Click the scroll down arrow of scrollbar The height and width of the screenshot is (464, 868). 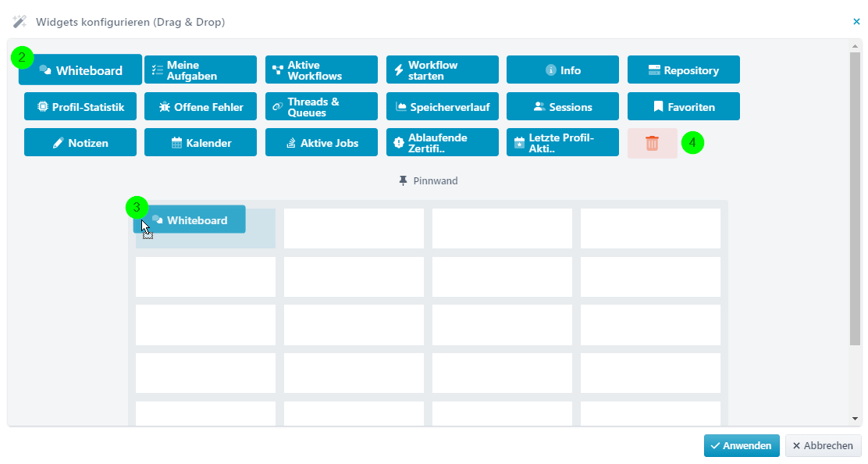[856, 419]
